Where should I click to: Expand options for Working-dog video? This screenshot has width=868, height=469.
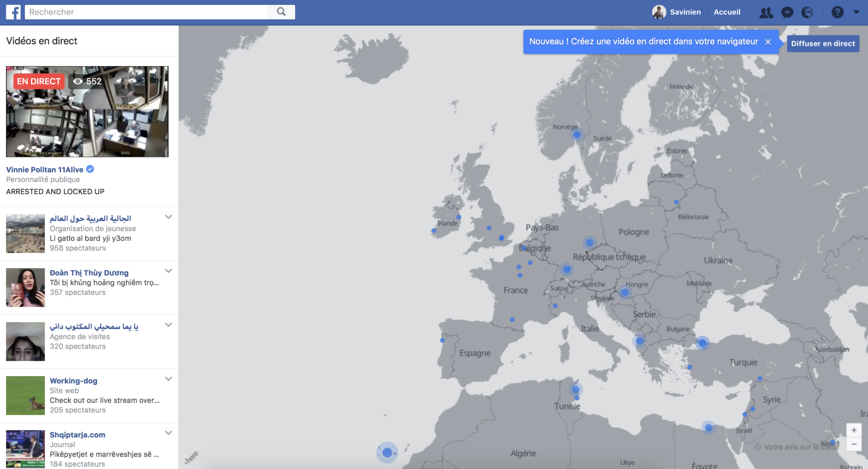coord(168,379)
